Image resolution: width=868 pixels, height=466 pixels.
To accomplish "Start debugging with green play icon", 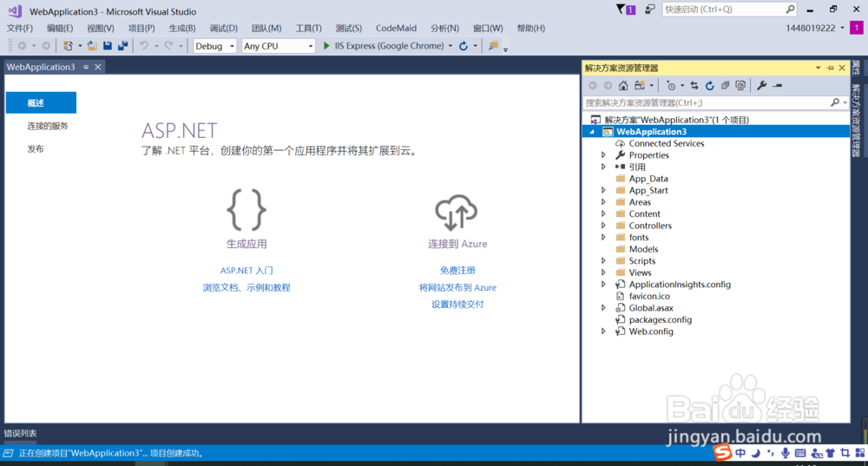I will [x=326, y=46].
